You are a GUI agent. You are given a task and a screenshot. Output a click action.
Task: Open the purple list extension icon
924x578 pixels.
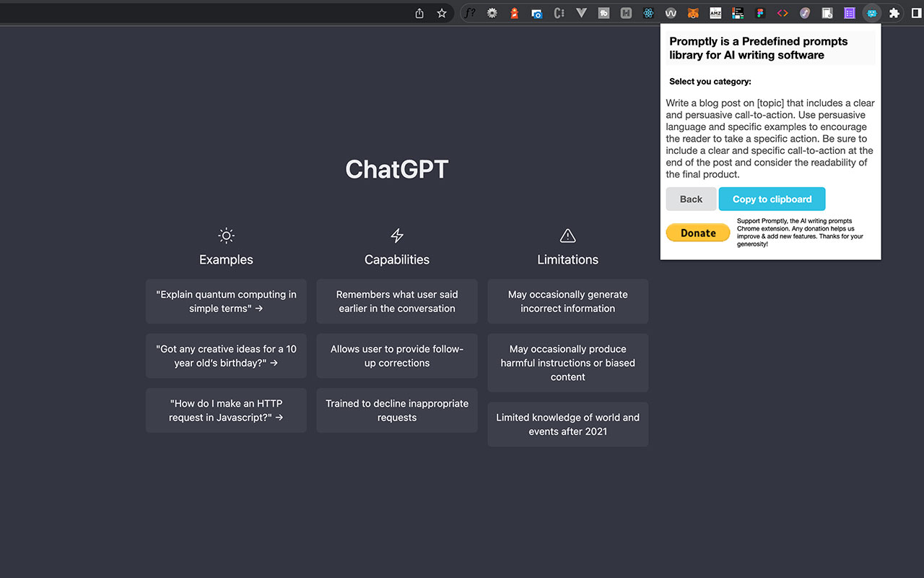[850, 13]
